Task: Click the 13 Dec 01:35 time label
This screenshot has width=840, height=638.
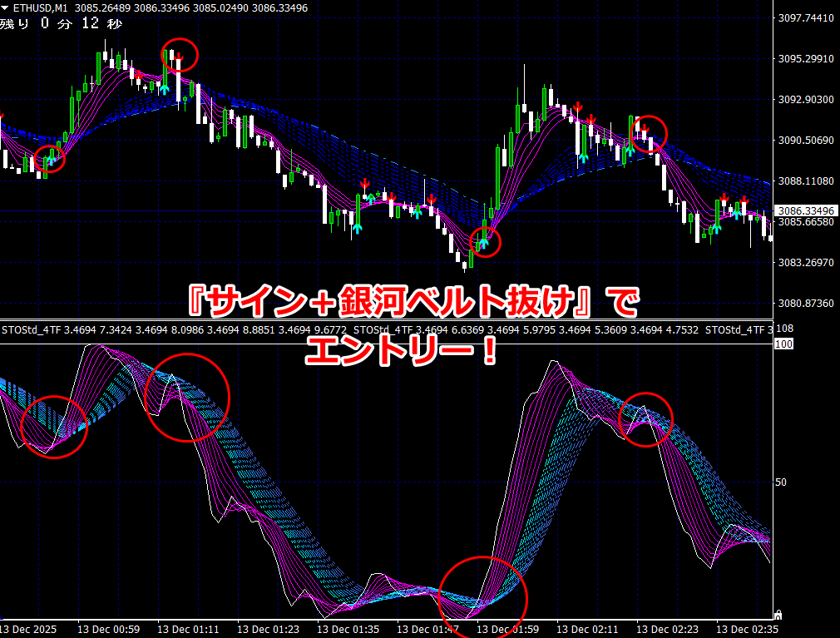Action: pyautogui.click(x=348, y=630)
